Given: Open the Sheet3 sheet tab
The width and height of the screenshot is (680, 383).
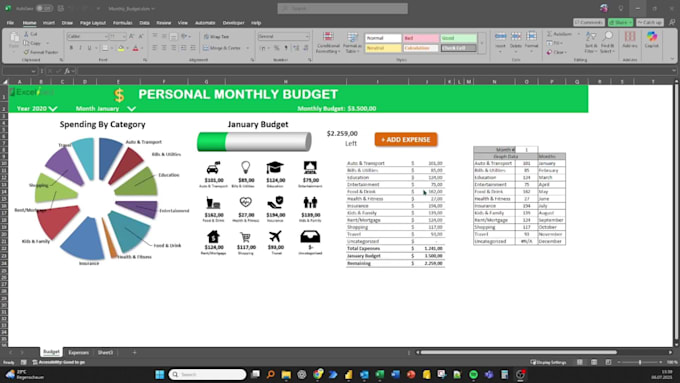Looking at the screenshot, I should click(105, 353).
